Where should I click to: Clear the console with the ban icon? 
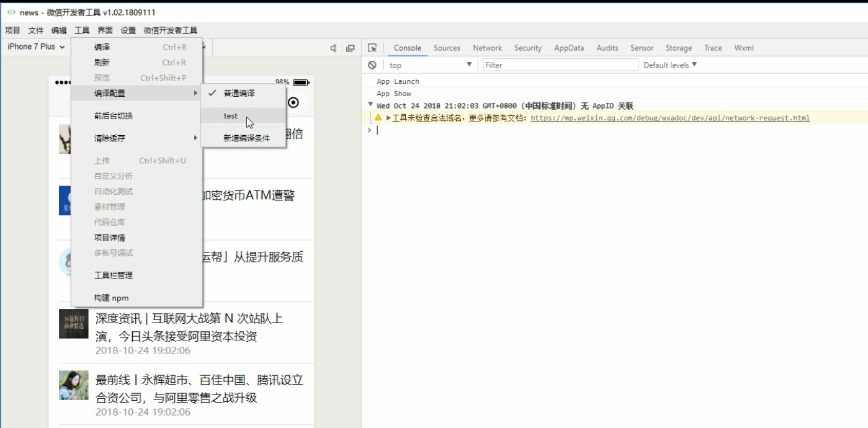(372, 65)
